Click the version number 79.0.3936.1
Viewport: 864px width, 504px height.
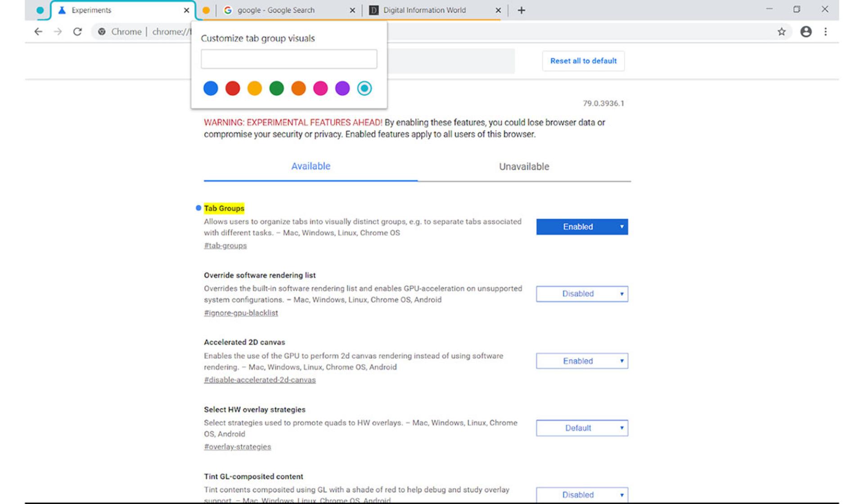point(603,103)
